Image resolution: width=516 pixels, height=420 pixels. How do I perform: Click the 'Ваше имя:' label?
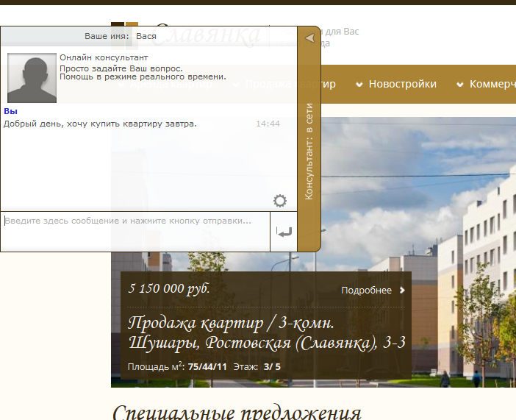coord(107,36)
